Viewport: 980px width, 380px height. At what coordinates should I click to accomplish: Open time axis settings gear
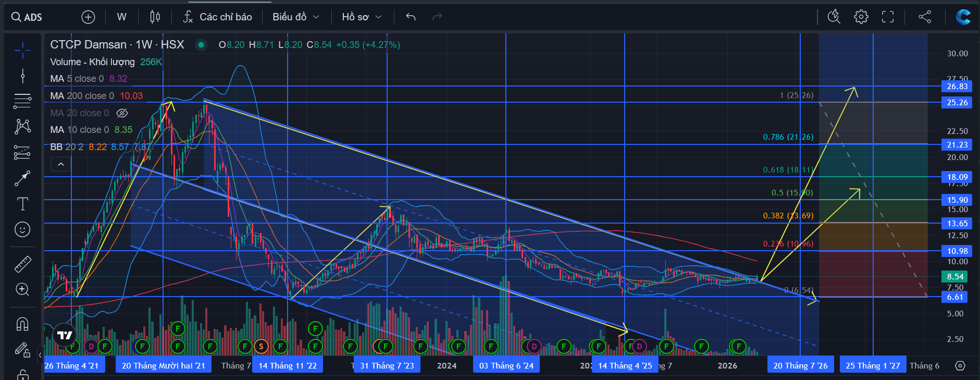click(960, 366)
